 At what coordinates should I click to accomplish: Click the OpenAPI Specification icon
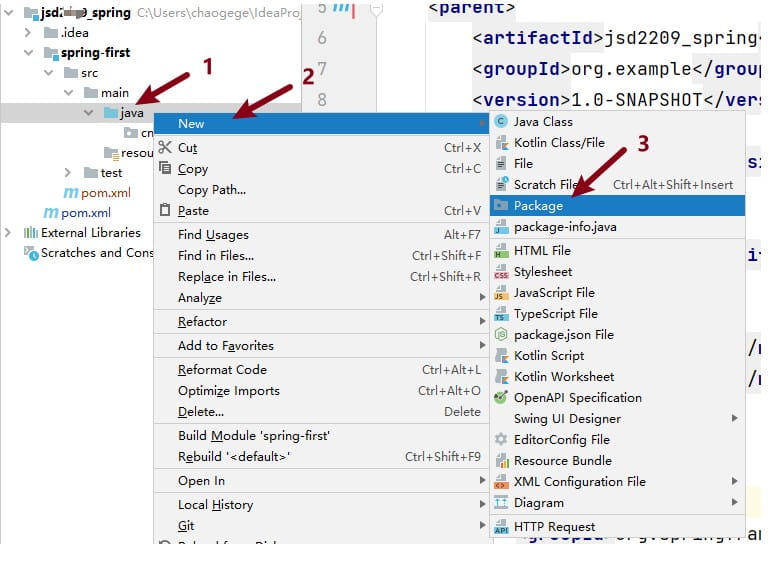click(x=501, y=397)
